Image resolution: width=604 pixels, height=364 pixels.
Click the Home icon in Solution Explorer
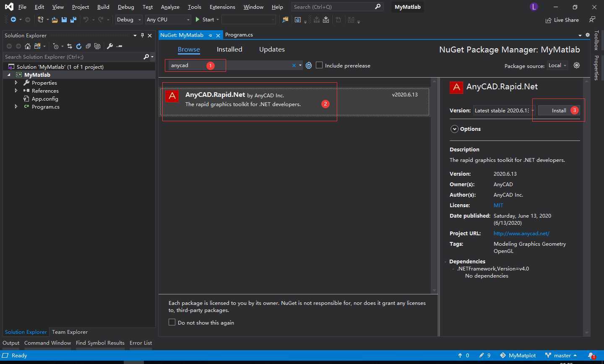(x=28, y=46)
